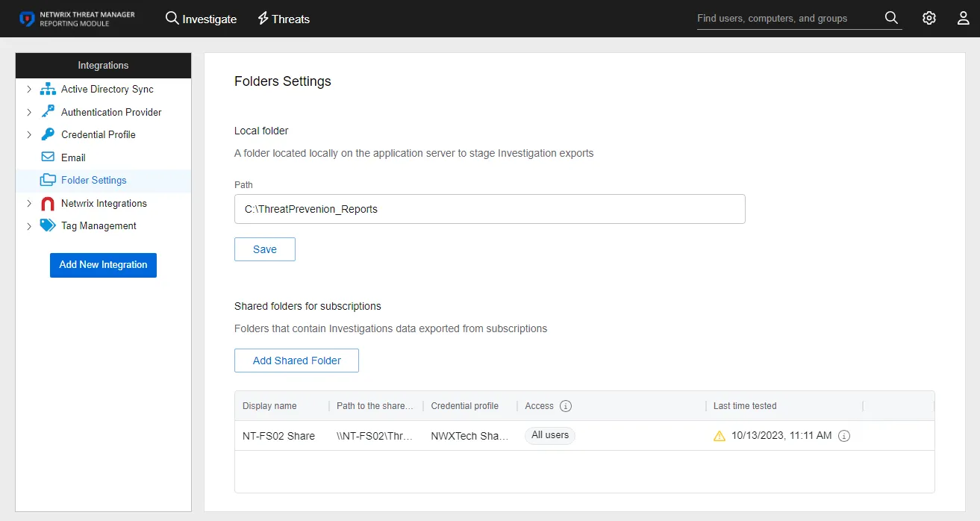Select the NT-FS02 Share row name
980x521 pixels.
point(278,436)
